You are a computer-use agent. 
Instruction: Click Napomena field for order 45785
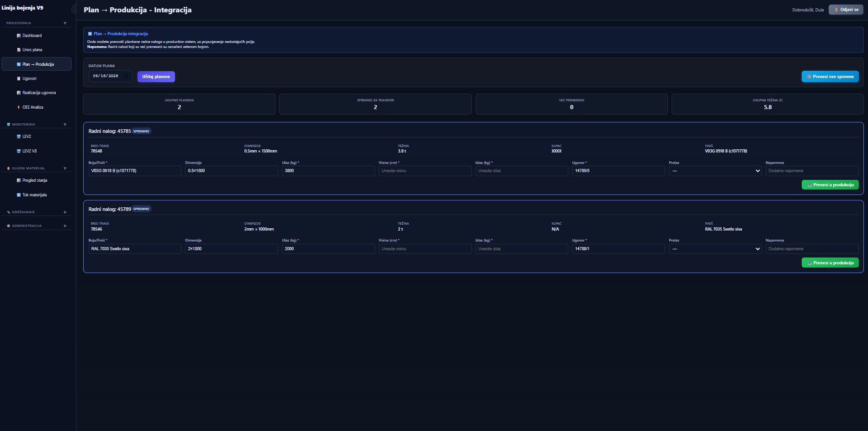812,171
